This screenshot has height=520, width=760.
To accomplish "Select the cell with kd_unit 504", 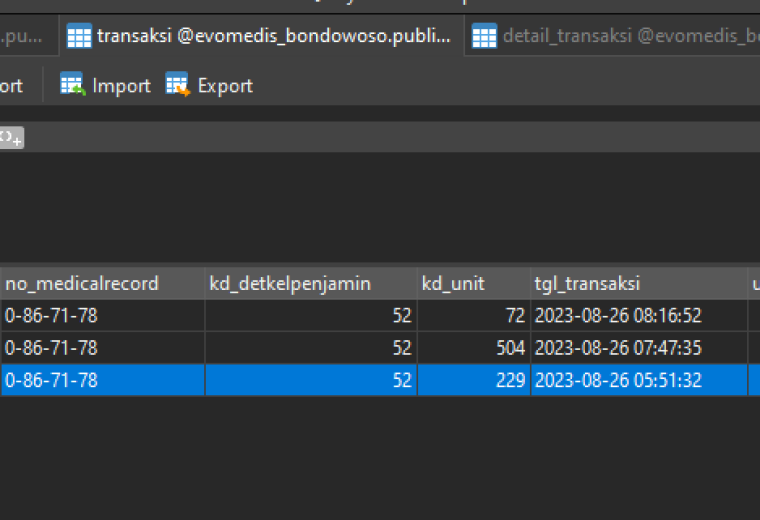I will point(474,348).
